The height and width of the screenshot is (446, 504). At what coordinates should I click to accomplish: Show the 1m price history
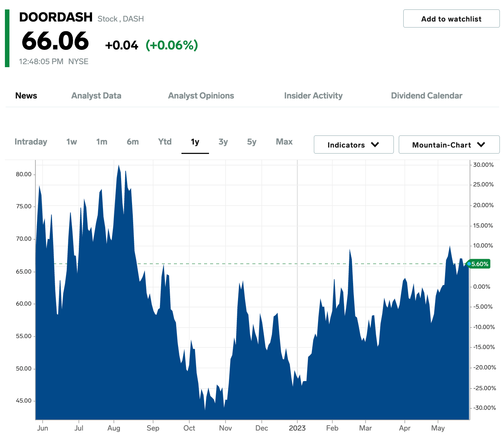point(101,142)
